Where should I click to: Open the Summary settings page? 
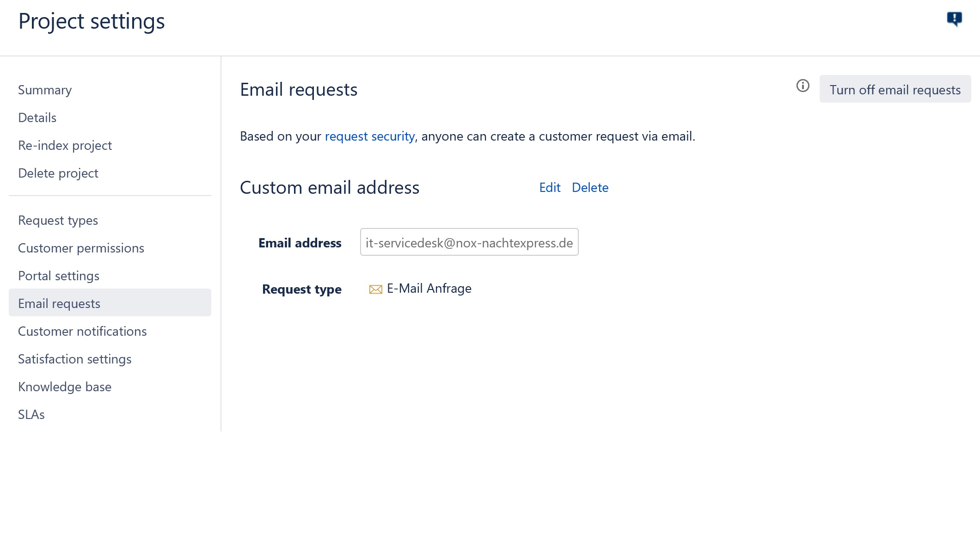tap(45, 90)
